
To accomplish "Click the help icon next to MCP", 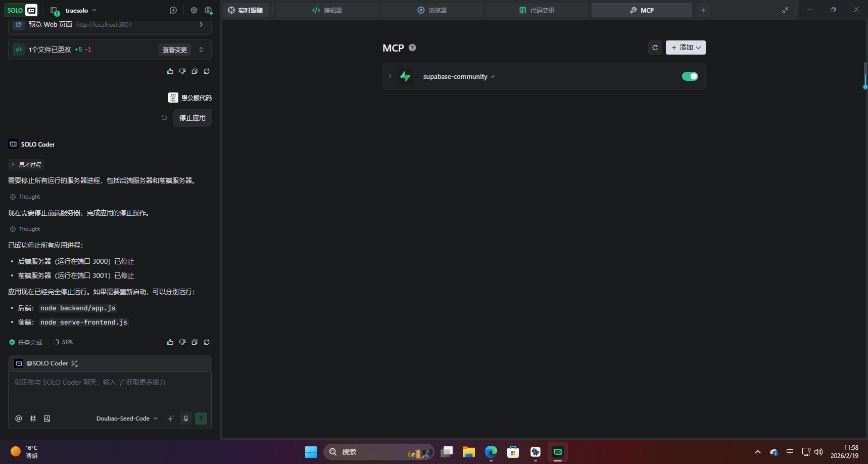I will 412,48.
